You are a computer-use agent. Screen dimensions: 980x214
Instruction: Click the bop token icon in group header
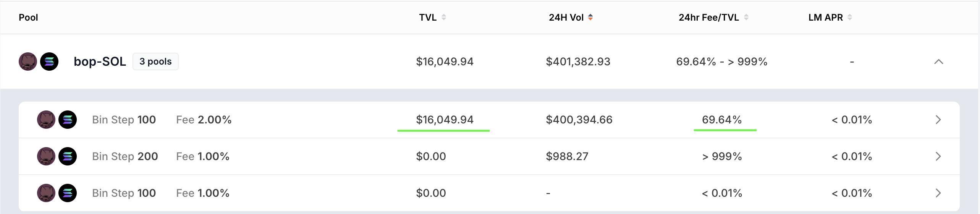tap(28, 62)
